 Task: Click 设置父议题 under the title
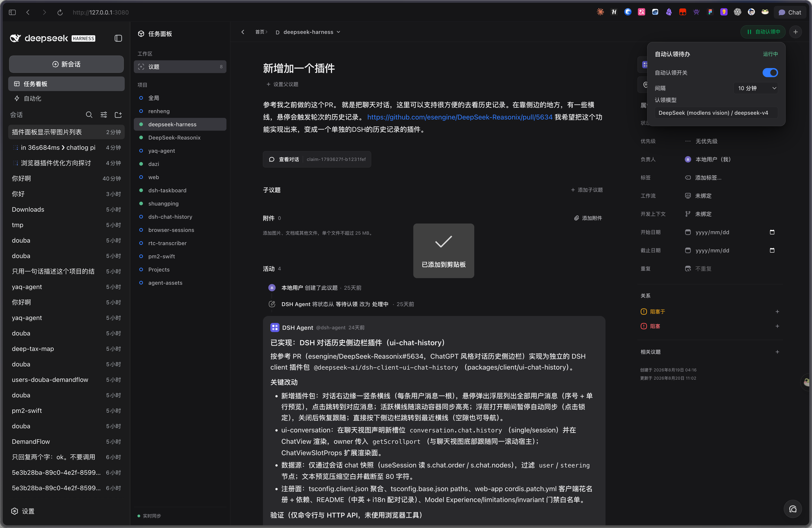pyautogui.click(x=282, y=84)
